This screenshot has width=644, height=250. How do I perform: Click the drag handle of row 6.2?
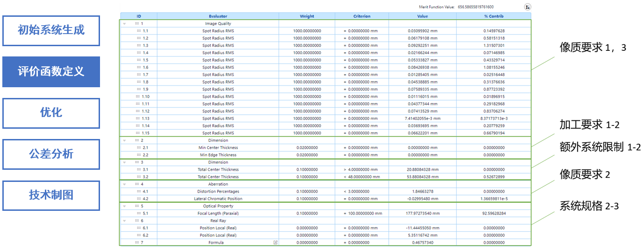(138, 235)
